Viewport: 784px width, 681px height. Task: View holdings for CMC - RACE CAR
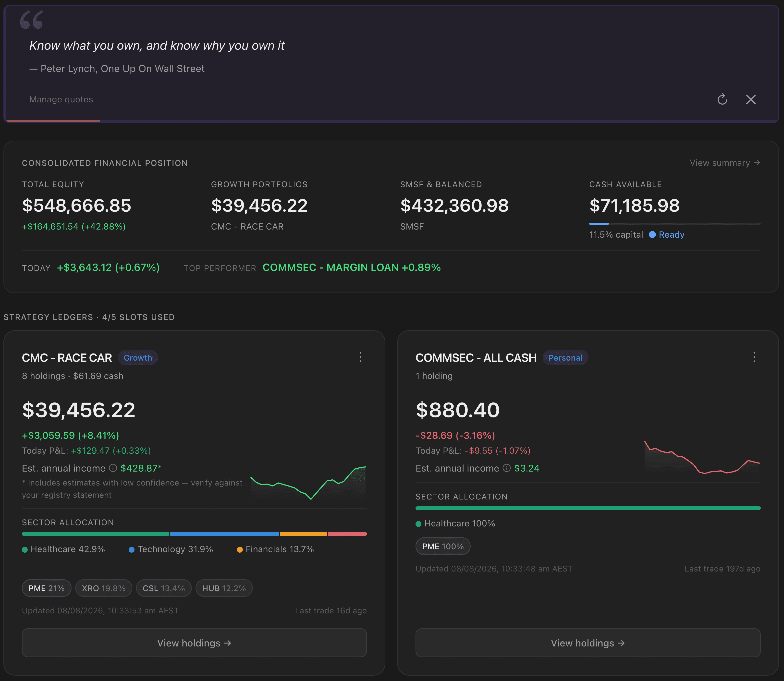click(194, 643)
